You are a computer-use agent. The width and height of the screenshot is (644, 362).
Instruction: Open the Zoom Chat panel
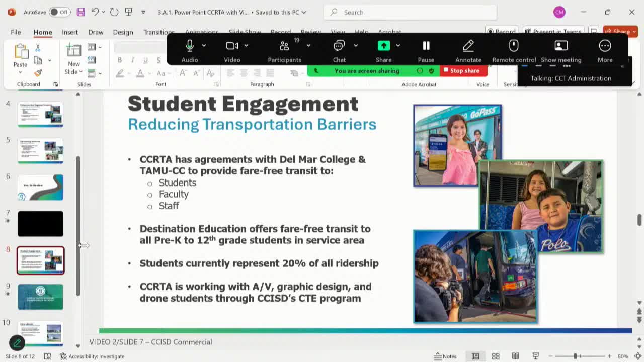click(339, 50)
